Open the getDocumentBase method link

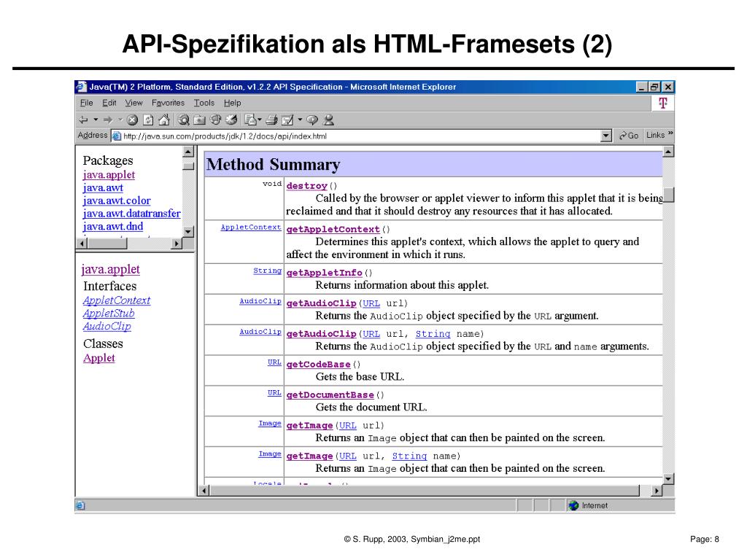(x=330, y=394)
